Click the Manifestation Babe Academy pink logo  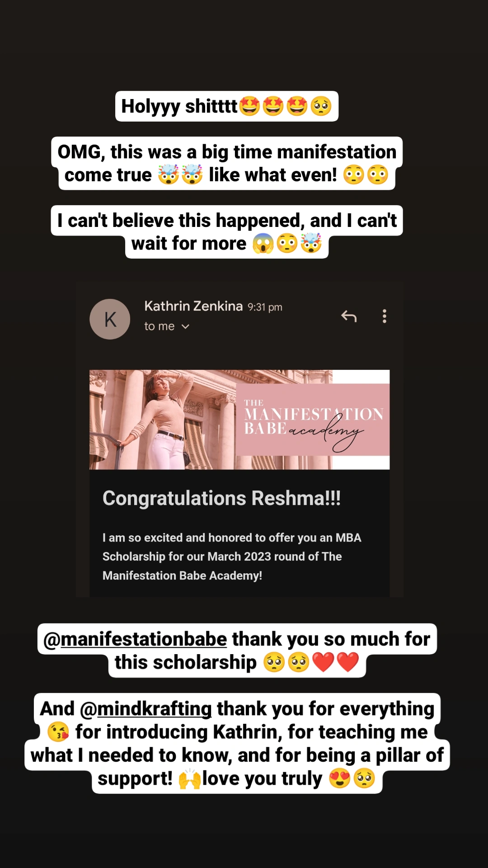[313, 420]
